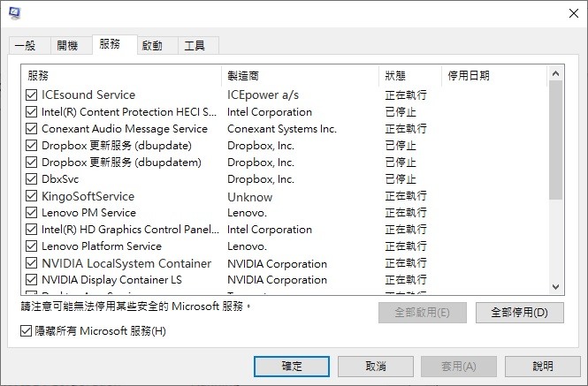This screenshot has height=386, width=588.
Task: Sort by the 製造商 column header
Action: 299,75
